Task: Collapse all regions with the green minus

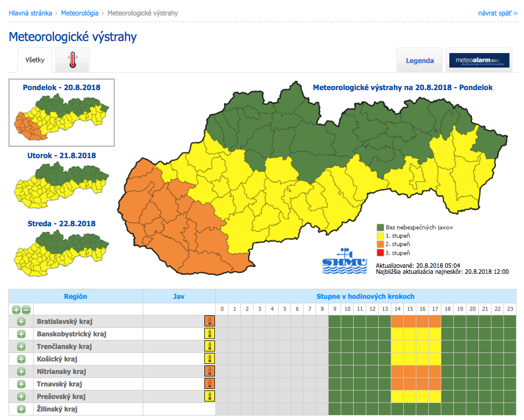Action: (x=26, y=310)
